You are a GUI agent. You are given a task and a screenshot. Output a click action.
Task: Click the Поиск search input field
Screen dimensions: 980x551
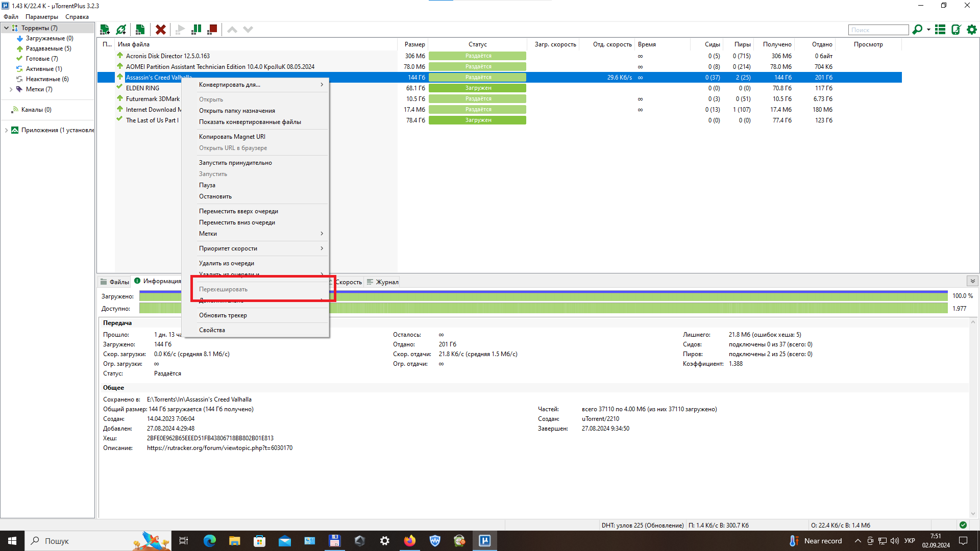[x=878, y=30]
